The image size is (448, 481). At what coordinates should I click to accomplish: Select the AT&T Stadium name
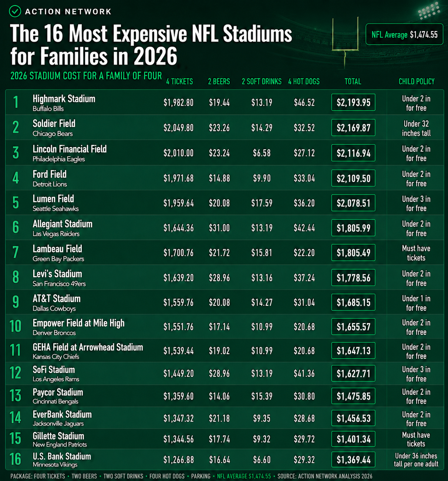(x=57, y=298)
